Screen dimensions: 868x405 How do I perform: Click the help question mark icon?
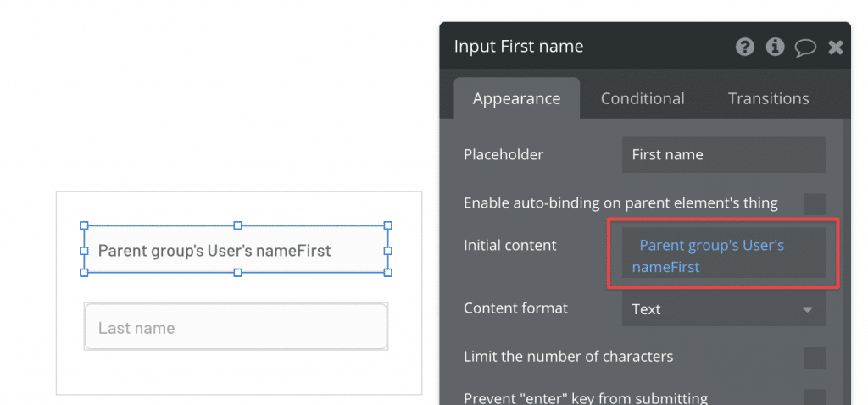coord(745,47)
